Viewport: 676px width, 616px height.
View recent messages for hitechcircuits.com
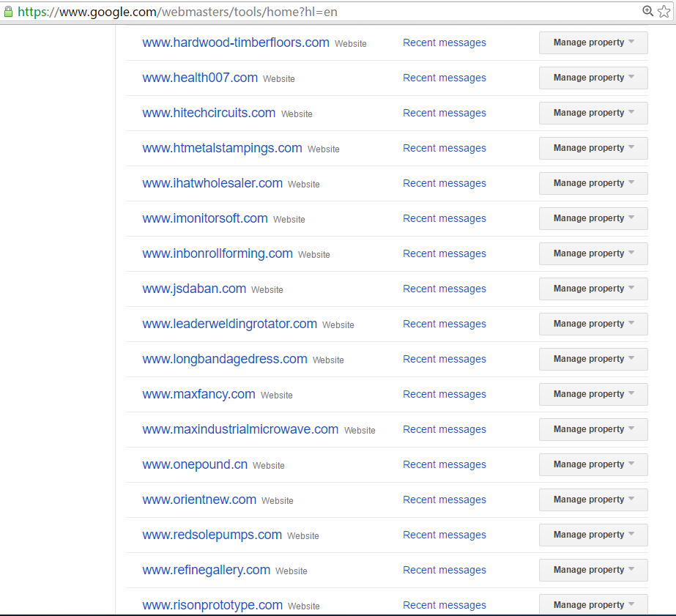(x=445, y=113)
